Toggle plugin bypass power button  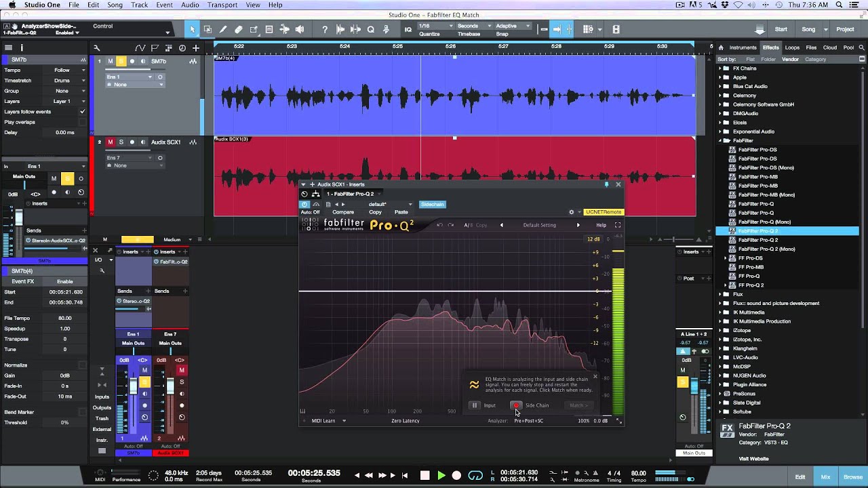[x=304, y=204]
